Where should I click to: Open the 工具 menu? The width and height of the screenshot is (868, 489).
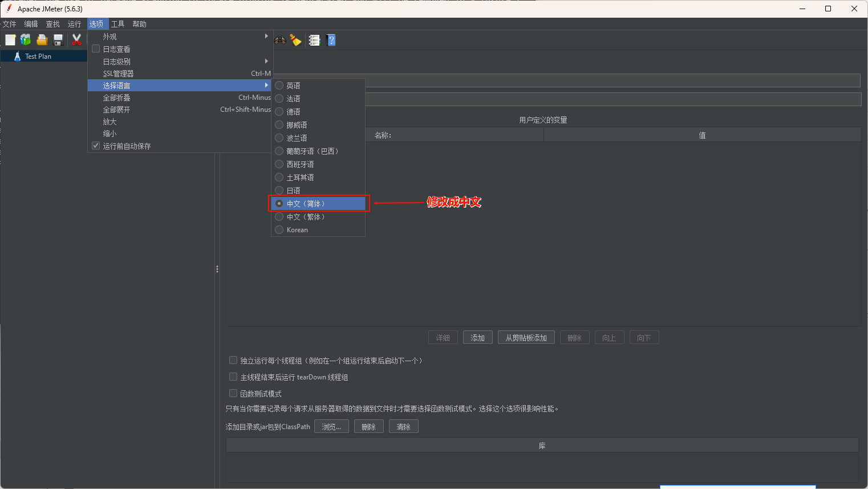(x=118, y=24)
